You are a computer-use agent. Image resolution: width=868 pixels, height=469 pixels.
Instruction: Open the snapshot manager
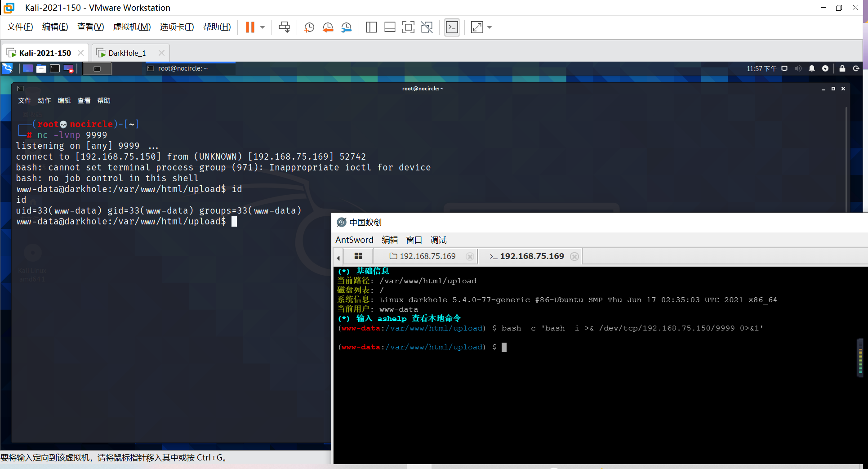tap(346, 27)
